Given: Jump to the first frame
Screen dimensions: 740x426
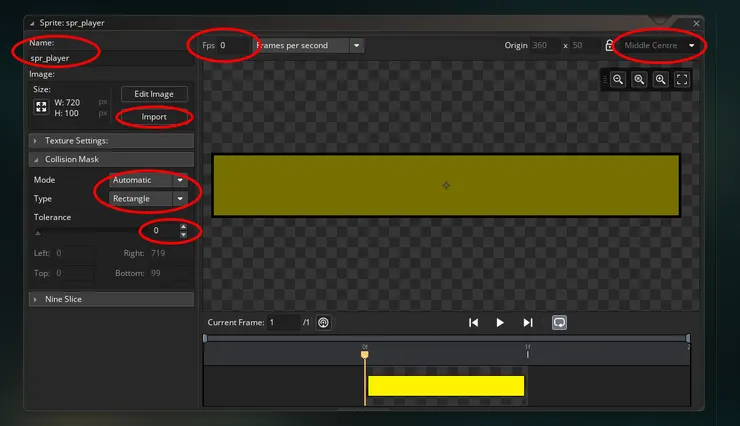Looking at the screenshot, I should [473, 323].
